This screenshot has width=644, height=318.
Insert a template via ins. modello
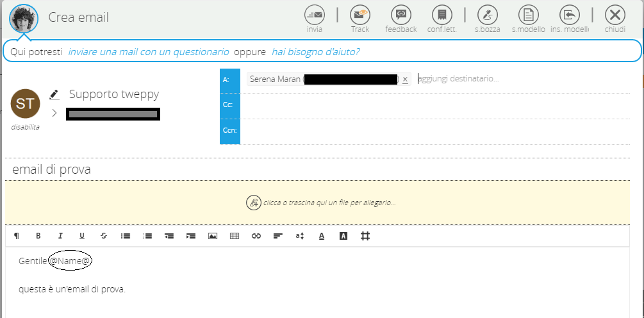coord(569,15)
